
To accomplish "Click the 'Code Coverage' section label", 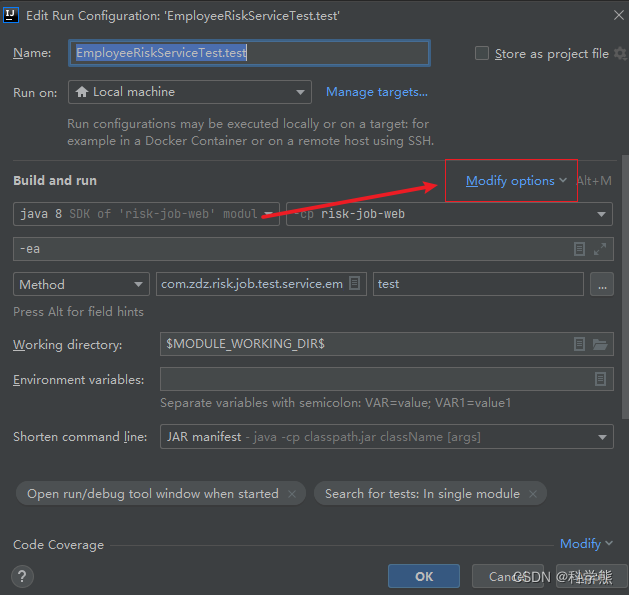I will pyautogui.click(x=59, y=545).
